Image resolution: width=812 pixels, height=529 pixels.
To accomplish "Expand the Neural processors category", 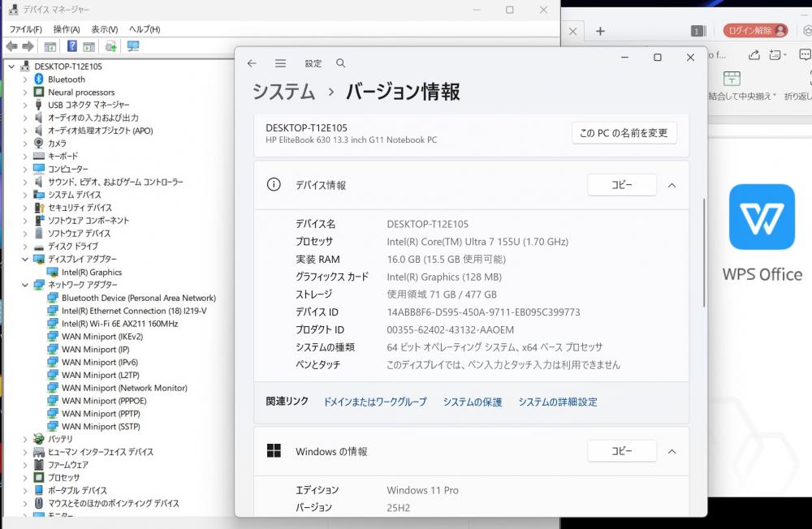I will (25, 92).
